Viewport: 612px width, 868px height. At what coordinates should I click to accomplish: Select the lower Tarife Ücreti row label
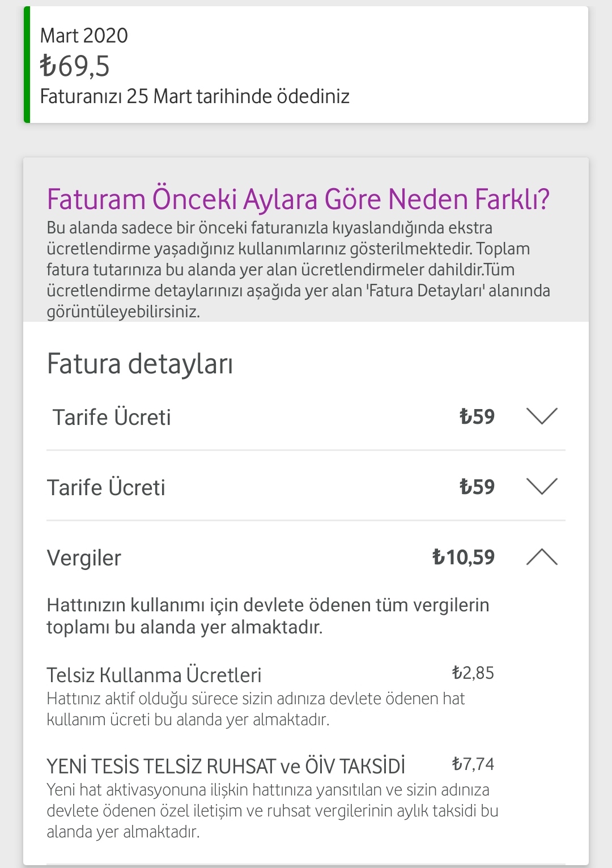pos(106,487)
